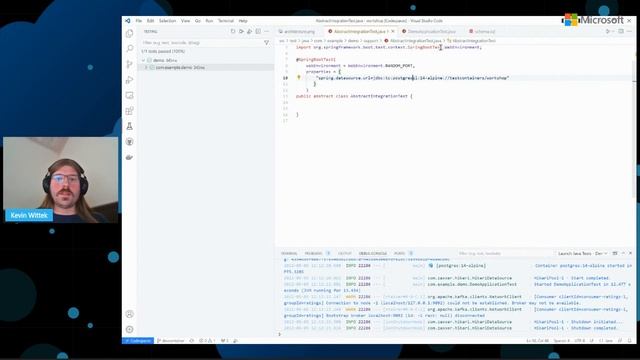Image resolution: width=640 pixels, height=360 pixels.
Task: Open the editor more actions ellipsis
Action: (629, 31)
